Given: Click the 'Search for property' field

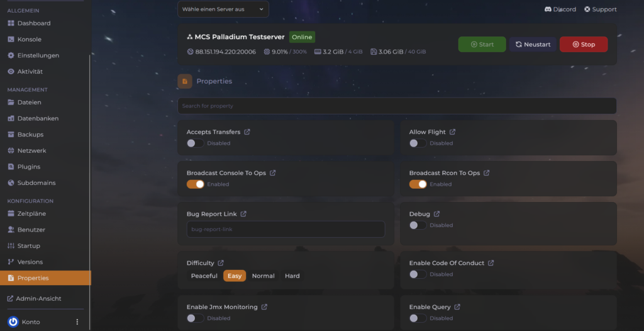Looking at the screenshot, I should pyautogui.click(x=397, y=106).
